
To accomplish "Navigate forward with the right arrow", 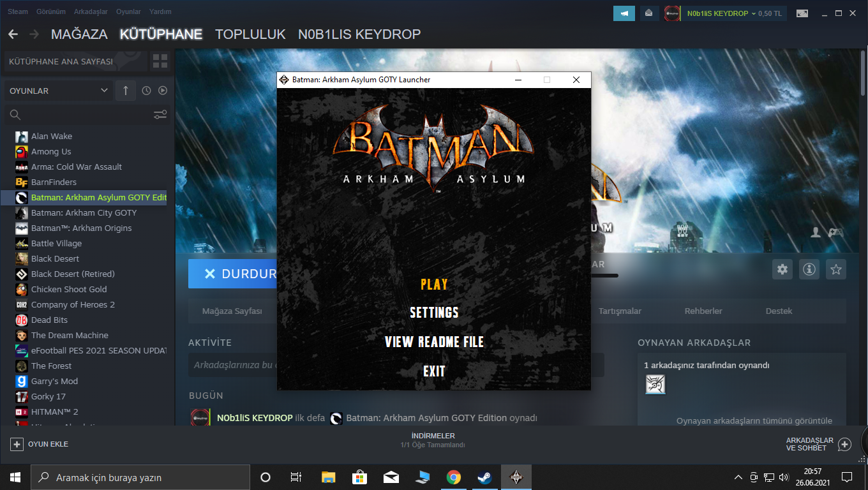I will [34, 34].
